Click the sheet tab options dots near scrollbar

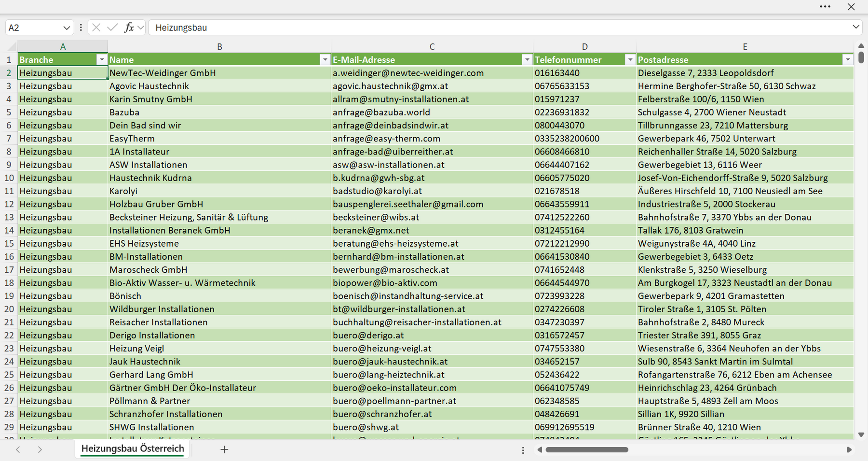click(x=523, y=450)
